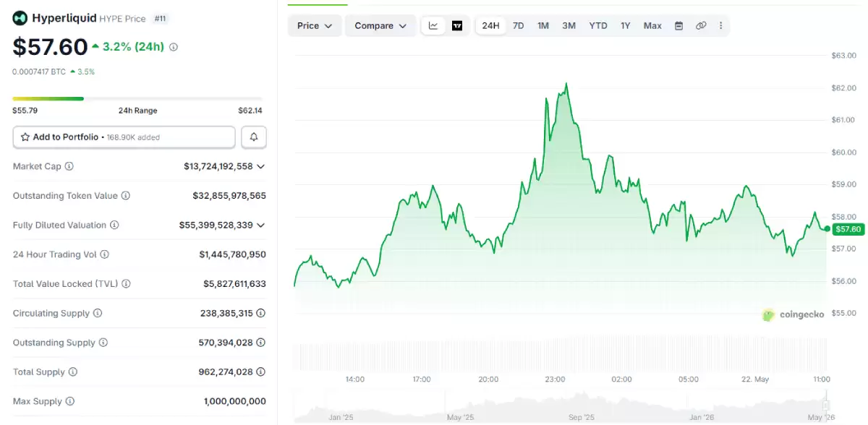Expand the Market Cap value chevron
Screen dimensions: 868x425
pyautogui.click(x=261, y=166)
